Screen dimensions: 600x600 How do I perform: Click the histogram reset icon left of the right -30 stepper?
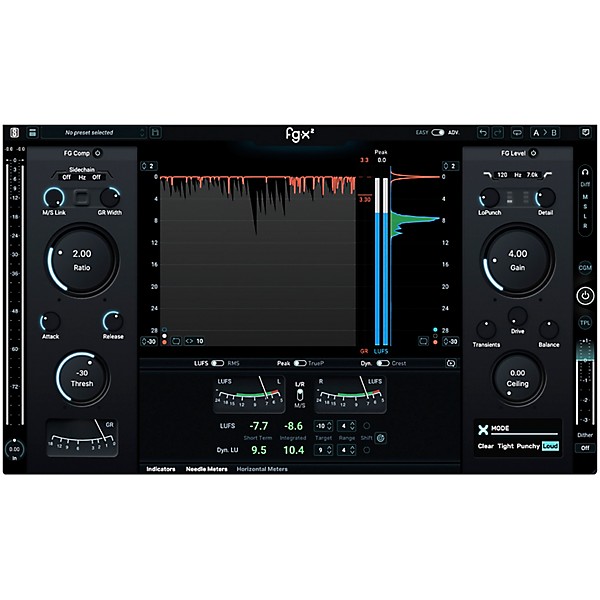[x=423, y=341]
